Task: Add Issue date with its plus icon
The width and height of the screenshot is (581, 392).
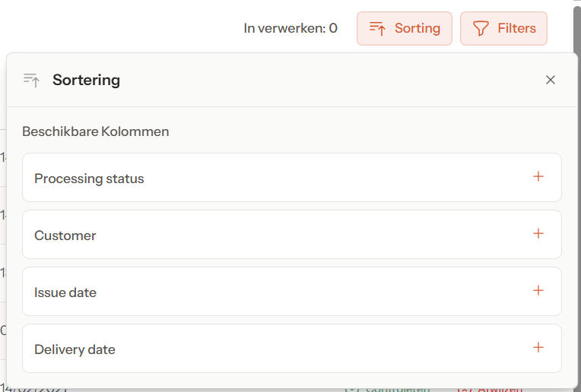Action: coord(538,291)
